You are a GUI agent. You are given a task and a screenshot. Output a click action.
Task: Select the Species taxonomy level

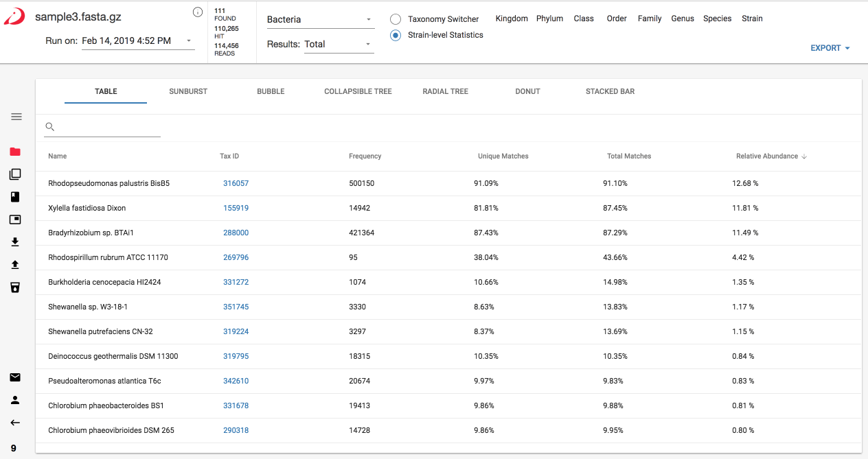[717, 19]
